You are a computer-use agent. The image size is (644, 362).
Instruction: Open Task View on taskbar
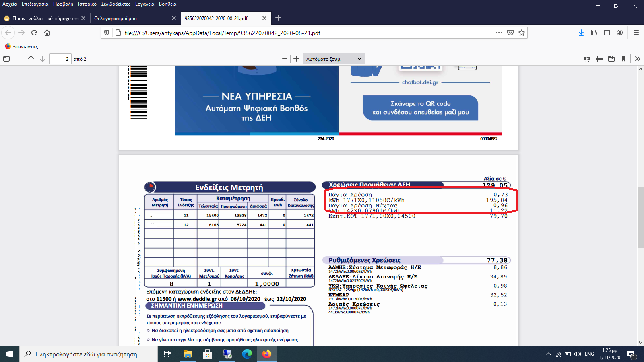pyautogui.click(x=167, y=354)
